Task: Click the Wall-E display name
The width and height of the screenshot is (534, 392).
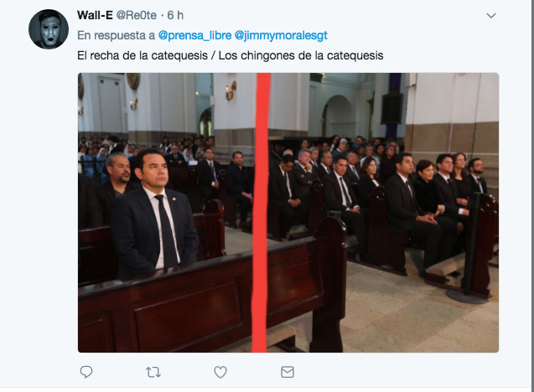Action: (95, 15)
